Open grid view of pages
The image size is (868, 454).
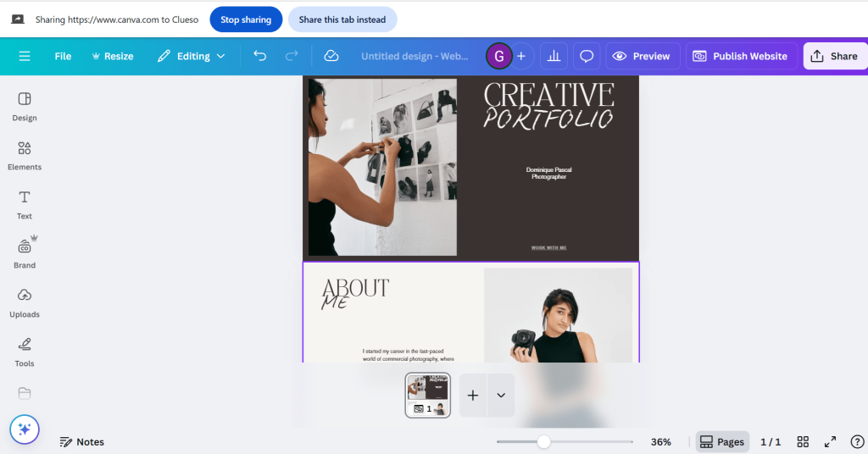pos(803,442)
